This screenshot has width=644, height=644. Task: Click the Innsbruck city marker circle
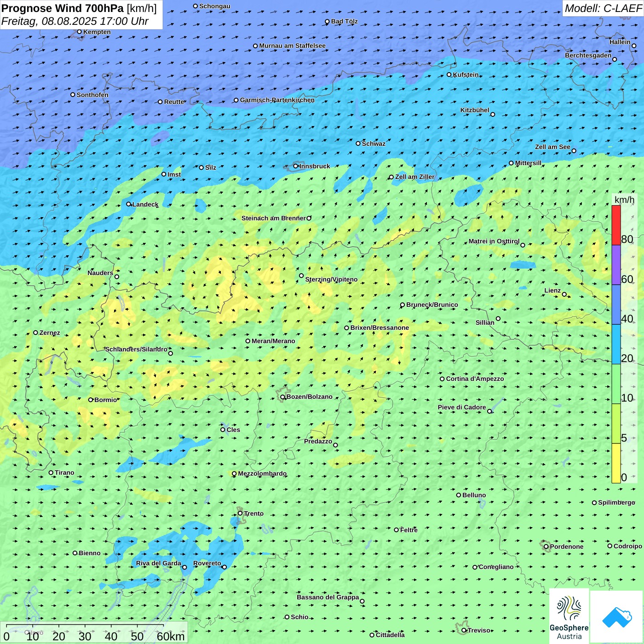(x=296, y=166)
